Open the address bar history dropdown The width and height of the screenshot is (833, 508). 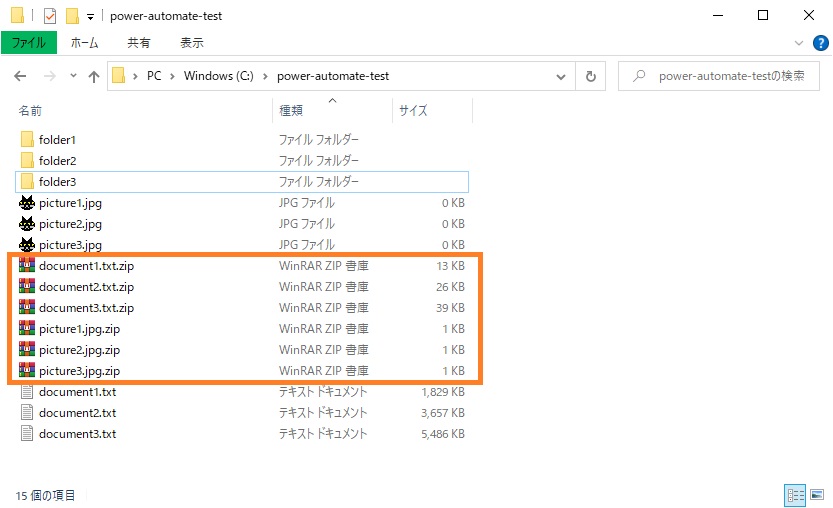(560, 77)
